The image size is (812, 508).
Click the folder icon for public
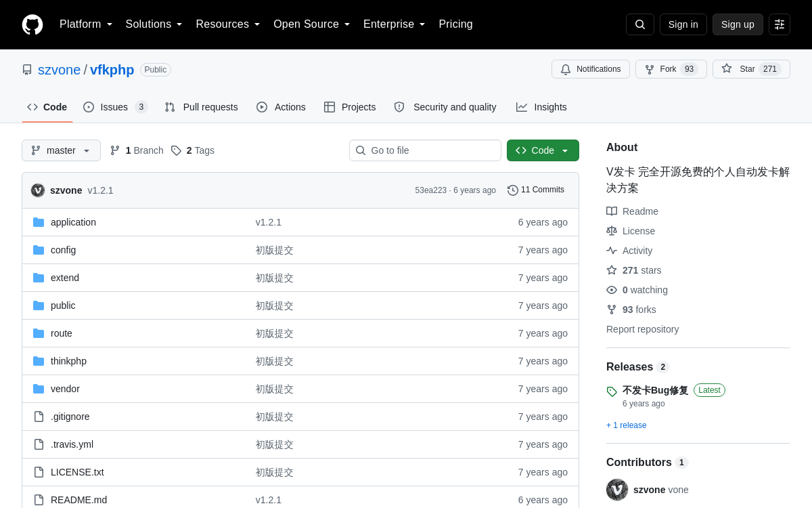click(39, 305)
